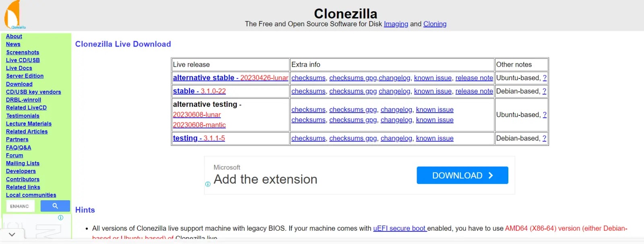Open the alternative stable 20230426-lunar download
This screenshot has width=644, height=244.
[230, 78]
